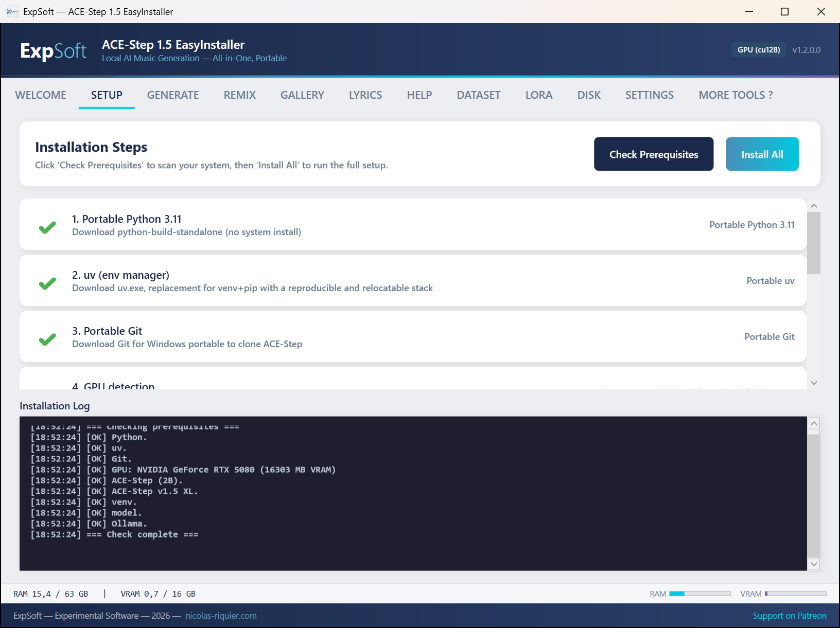
Task: Click the VRAM usage progress bar
Action: tap(796, 594)
